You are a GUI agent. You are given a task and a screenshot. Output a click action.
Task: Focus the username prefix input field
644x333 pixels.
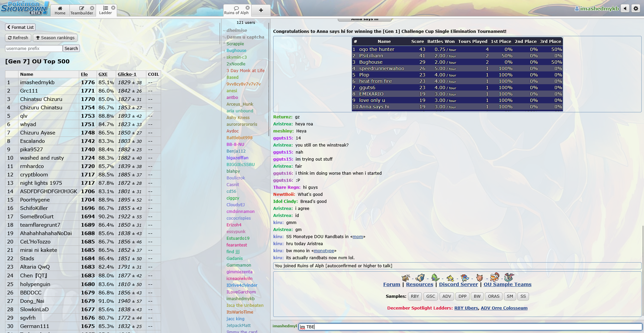[34, 49]
